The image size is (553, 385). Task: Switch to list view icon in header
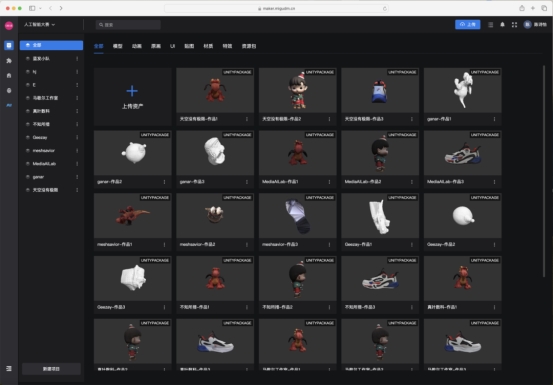pyautogui.click(x=491, y=25)
